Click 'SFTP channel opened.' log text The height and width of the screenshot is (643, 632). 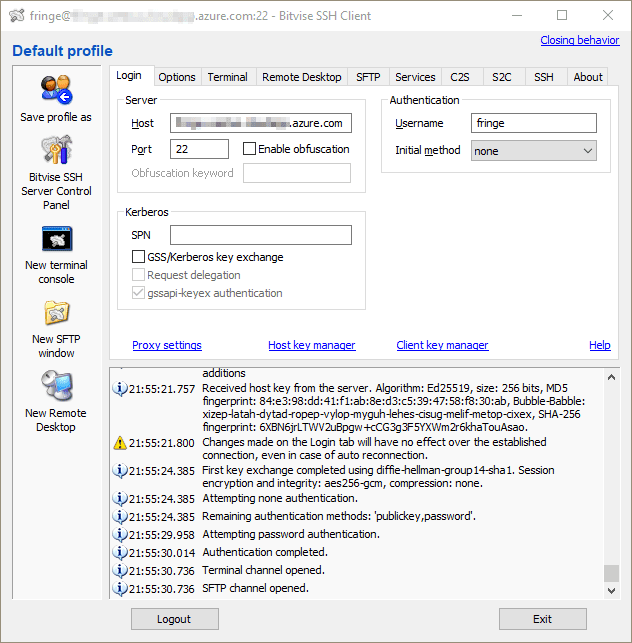pos(256,588)
